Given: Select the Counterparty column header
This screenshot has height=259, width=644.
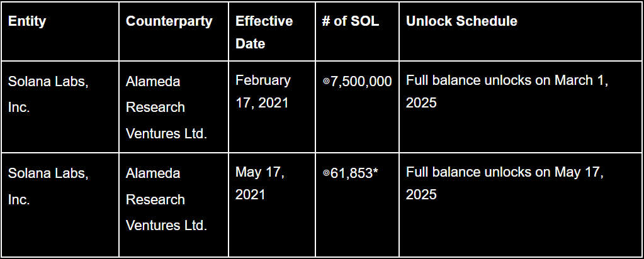Looking at the screenshot, I should (x=169, y=21).
